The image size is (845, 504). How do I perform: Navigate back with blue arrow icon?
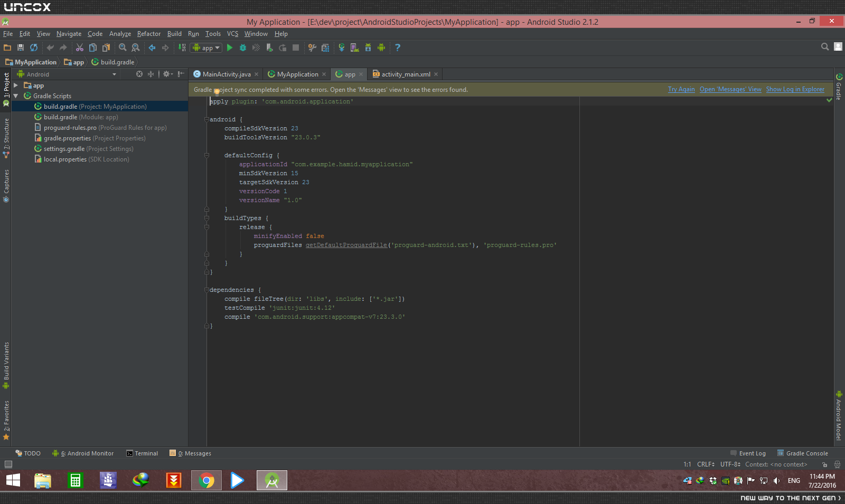tap(152, 47)
